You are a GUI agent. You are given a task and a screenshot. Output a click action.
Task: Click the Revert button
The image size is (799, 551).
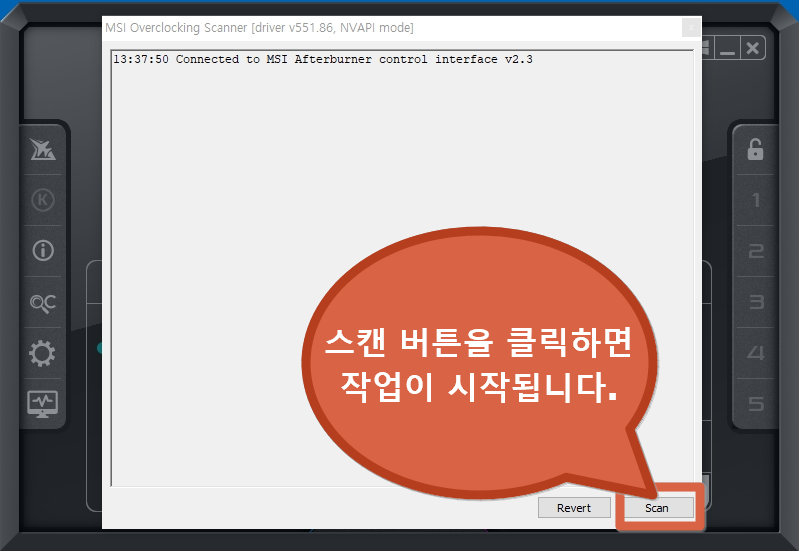click(x=574, y=508)
